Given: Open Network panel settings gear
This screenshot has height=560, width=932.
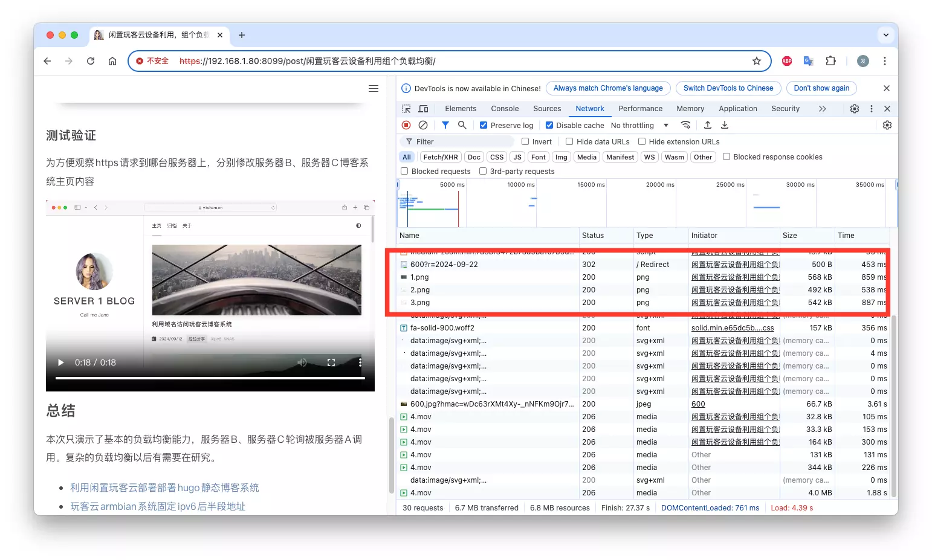Looking at the screenshot, I should click(x=887, y=125).
